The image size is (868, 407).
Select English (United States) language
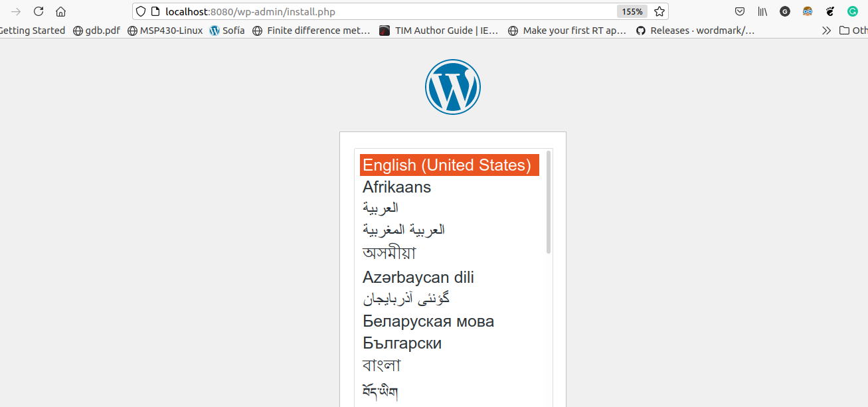pos(450,165)
